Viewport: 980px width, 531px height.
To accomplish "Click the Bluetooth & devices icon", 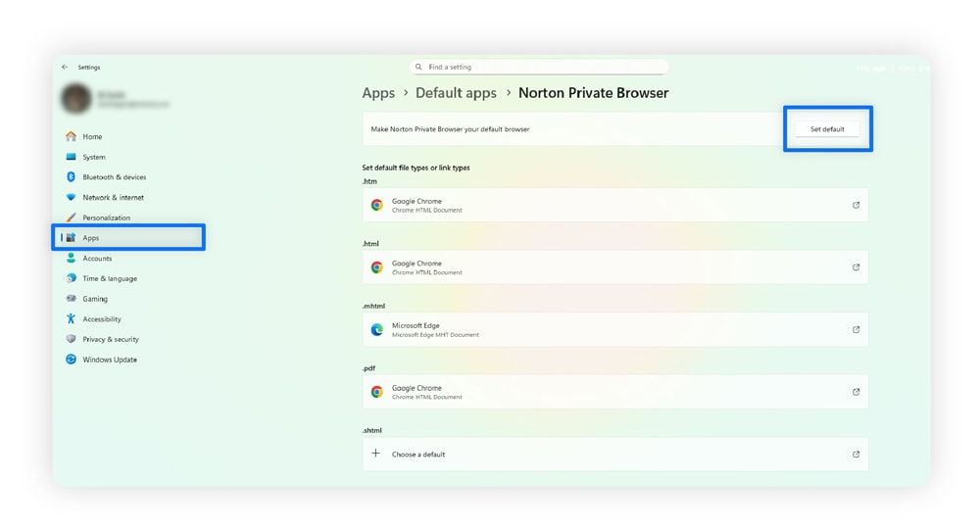I will (x=71, y=177).
